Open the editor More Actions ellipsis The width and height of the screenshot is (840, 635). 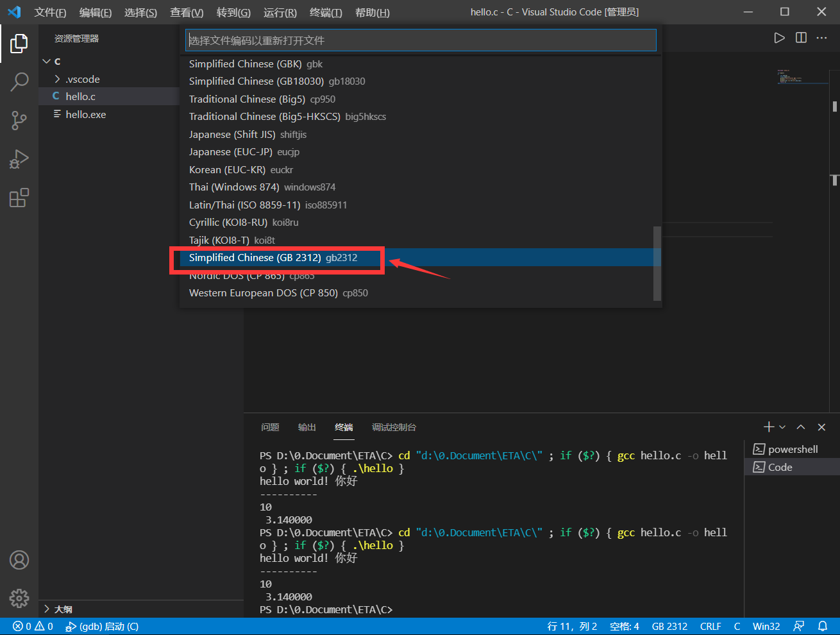pyautogui.click(x=821, y=38)
